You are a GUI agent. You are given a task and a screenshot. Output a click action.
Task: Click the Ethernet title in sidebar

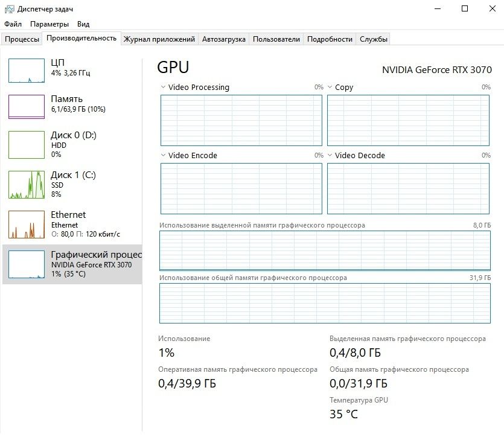(x=68, y=214)
